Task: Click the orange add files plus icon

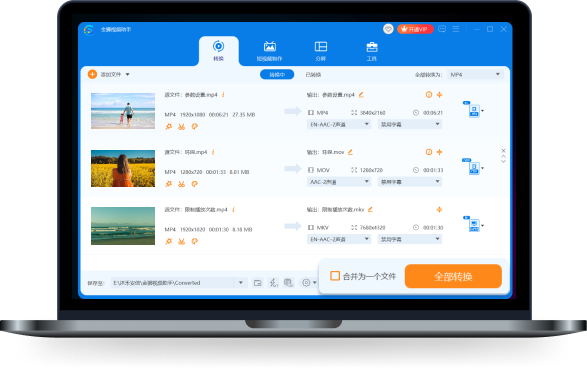Action: pos(92,74)
